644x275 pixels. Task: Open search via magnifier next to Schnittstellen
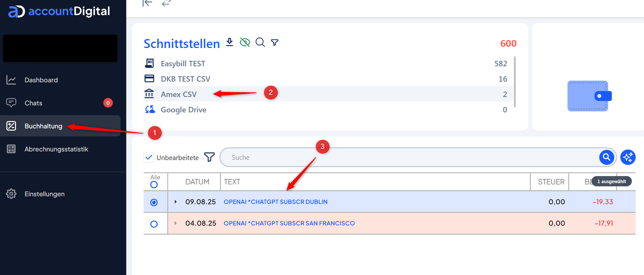coord(260,42)
